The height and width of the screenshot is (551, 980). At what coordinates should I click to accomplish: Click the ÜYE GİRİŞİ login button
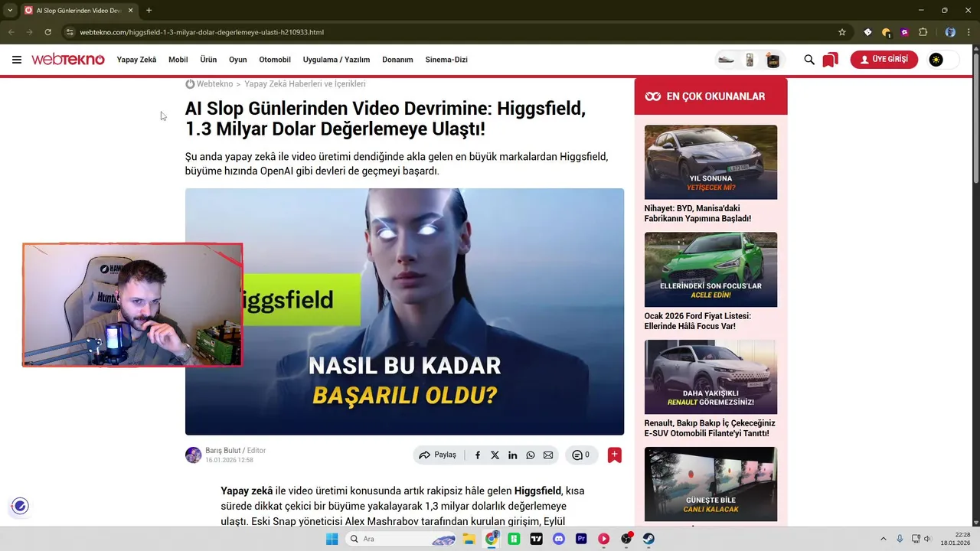[884, 60]
